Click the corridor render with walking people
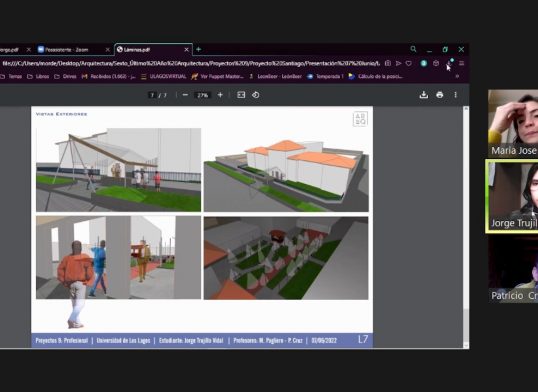Viewport: 538px width, 392px height. [118, 257]
